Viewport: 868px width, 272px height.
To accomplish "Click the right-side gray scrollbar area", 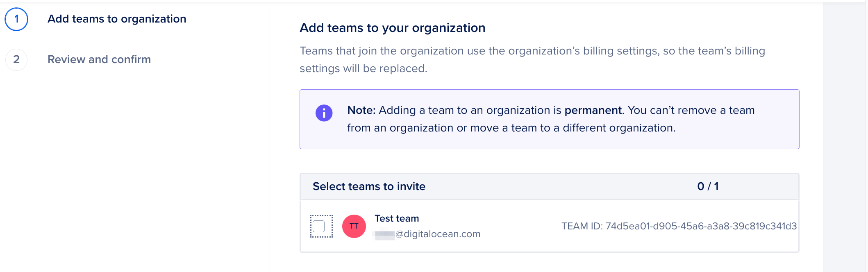I will [x=844, y=135].
